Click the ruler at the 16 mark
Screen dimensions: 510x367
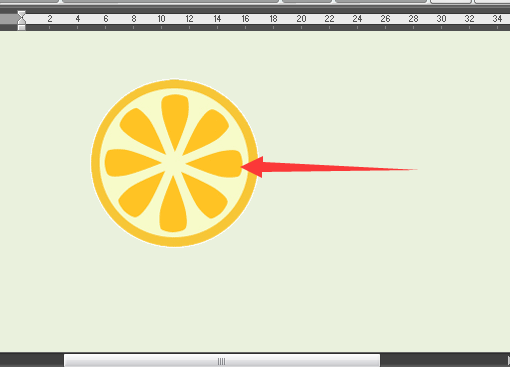245,19
